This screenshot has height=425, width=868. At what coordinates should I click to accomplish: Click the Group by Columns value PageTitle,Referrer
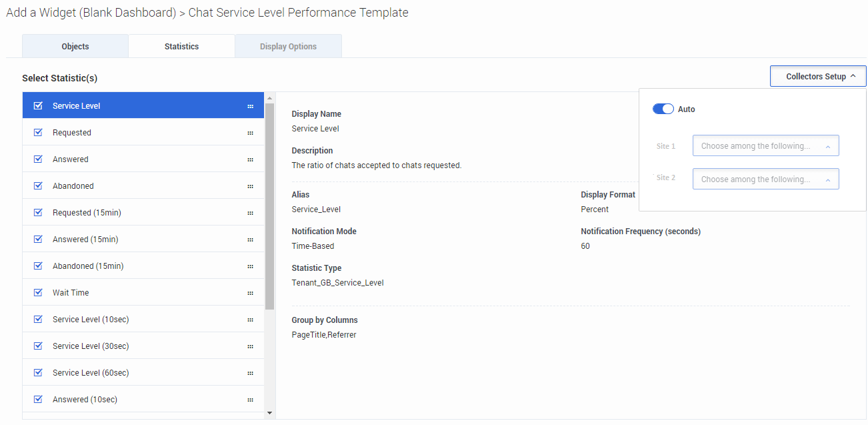(324, 335)
